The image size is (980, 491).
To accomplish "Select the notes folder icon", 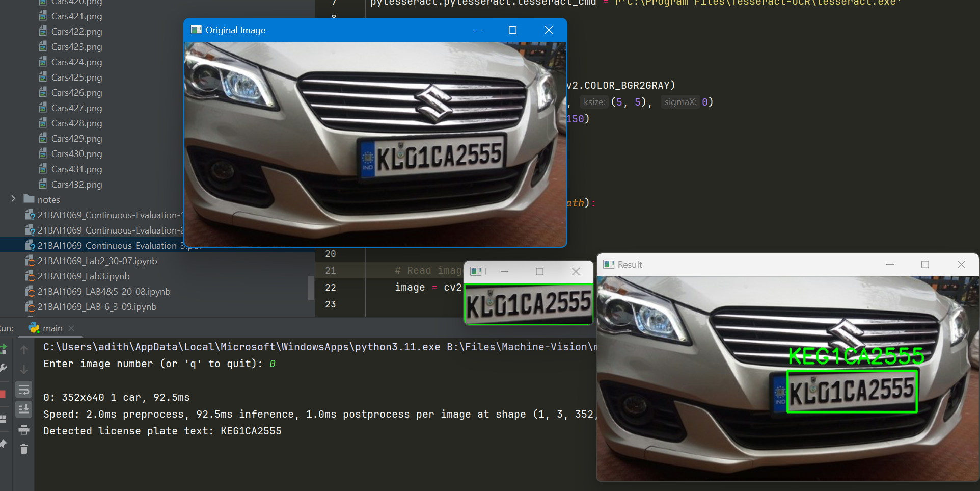I will 29,199.
